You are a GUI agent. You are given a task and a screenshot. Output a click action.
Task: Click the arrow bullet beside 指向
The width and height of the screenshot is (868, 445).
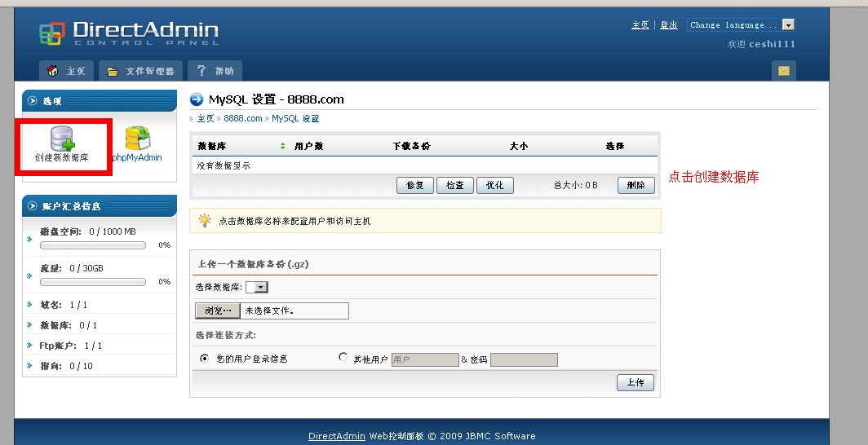tap(29, 366)
